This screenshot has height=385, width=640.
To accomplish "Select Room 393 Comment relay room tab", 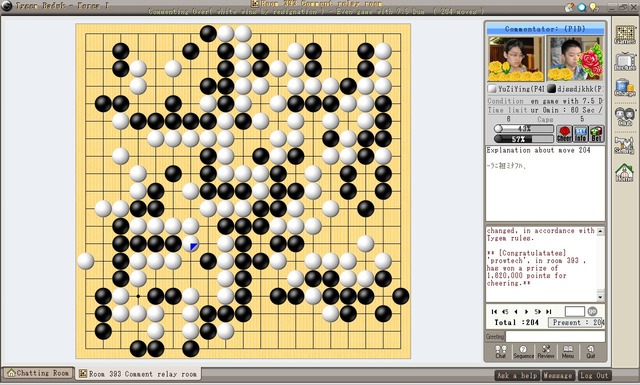I will coord(138,374).
